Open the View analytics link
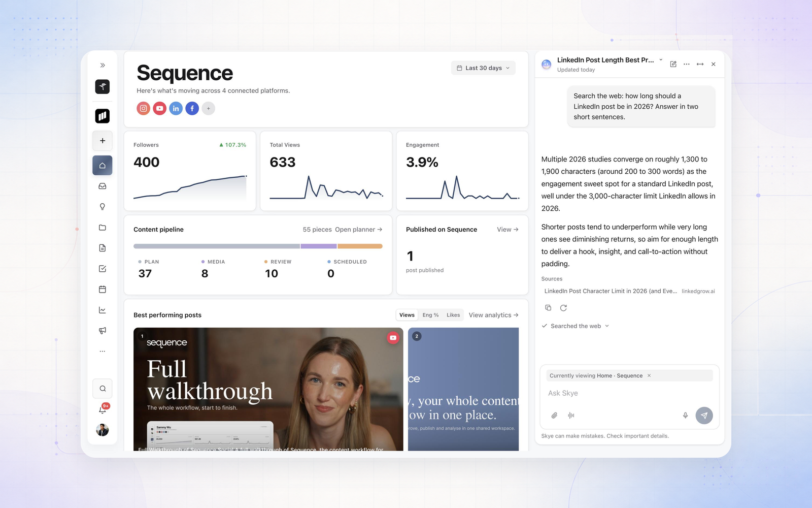Image resolution: width=812 pixels, height=508 pixels. tap(493, 315)
